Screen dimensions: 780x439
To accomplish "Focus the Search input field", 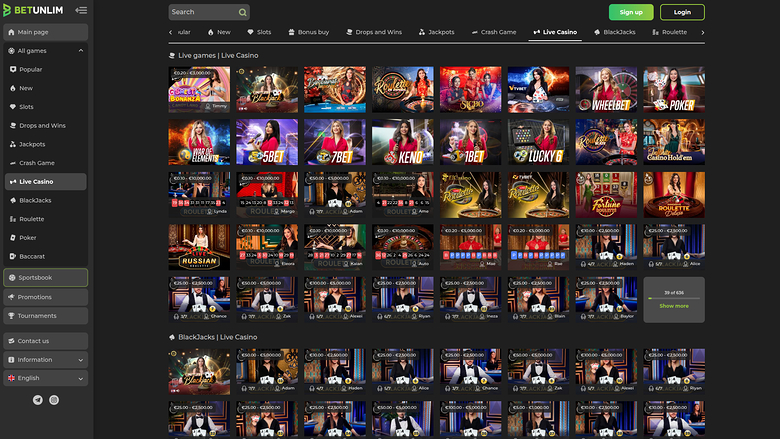I will tap(202, 12).
